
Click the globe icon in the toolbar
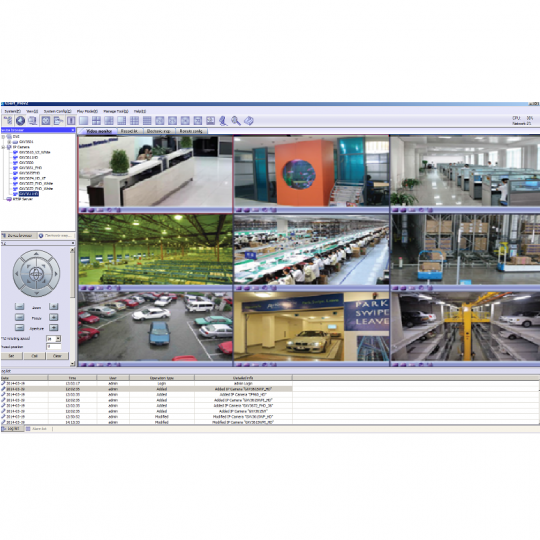[x=20, y=121]
